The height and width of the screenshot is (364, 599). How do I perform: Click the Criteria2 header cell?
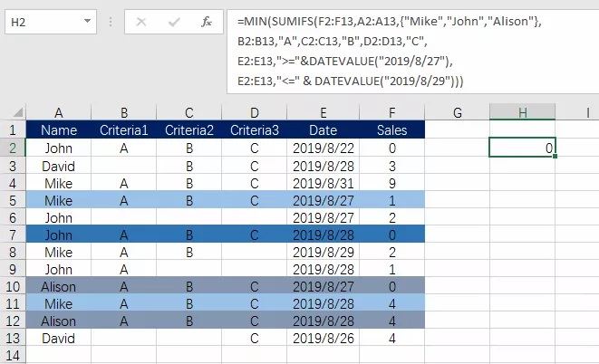[189, 130]
